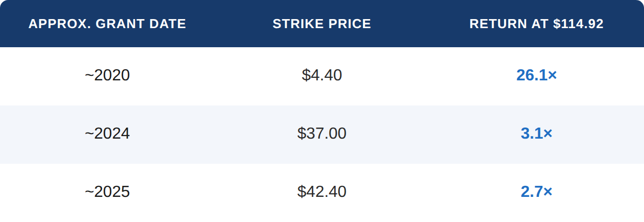This screenshot has width=644, height=222.
Task: Click the $4.40 strike price value
Action: (x=322, y=75)
